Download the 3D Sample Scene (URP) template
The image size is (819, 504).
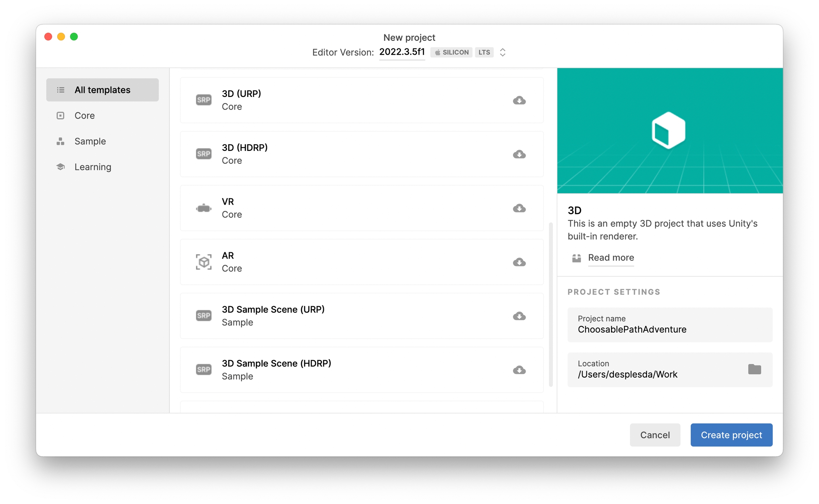coord(519,316)
